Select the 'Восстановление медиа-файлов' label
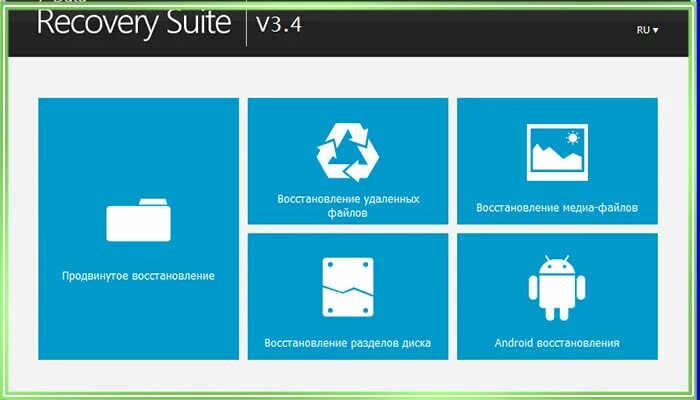700x400 pixels. click(557, 208)
